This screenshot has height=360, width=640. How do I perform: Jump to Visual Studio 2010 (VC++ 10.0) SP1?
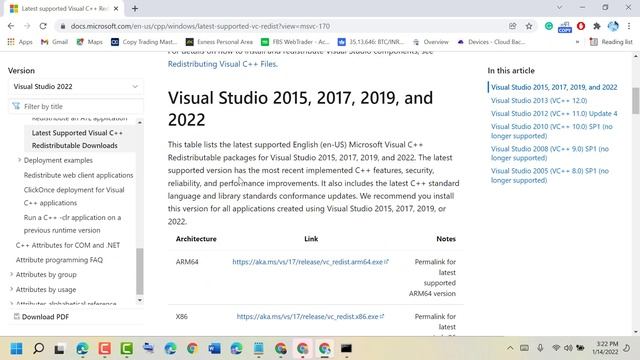coord(551,131)
